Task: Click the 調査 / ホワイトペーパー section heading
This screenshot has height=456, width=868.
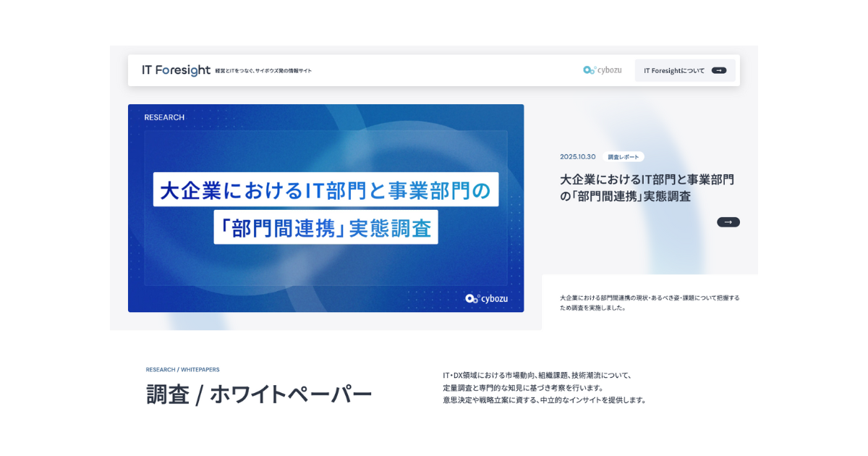Action: tap(257, 392)
